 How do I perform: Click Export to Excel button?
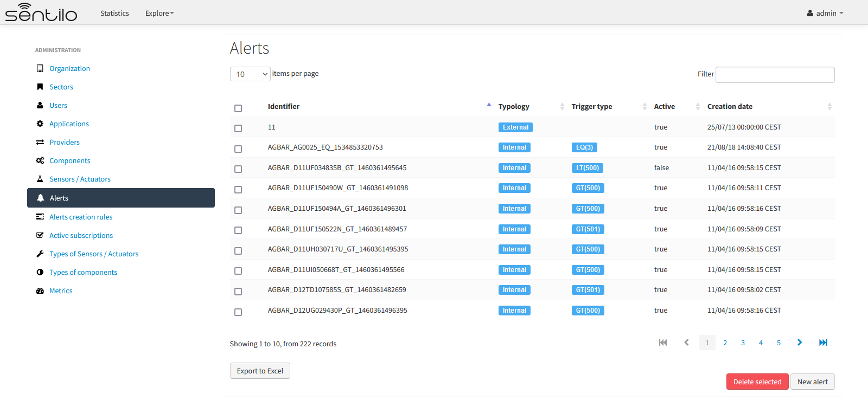pos(260,371)
